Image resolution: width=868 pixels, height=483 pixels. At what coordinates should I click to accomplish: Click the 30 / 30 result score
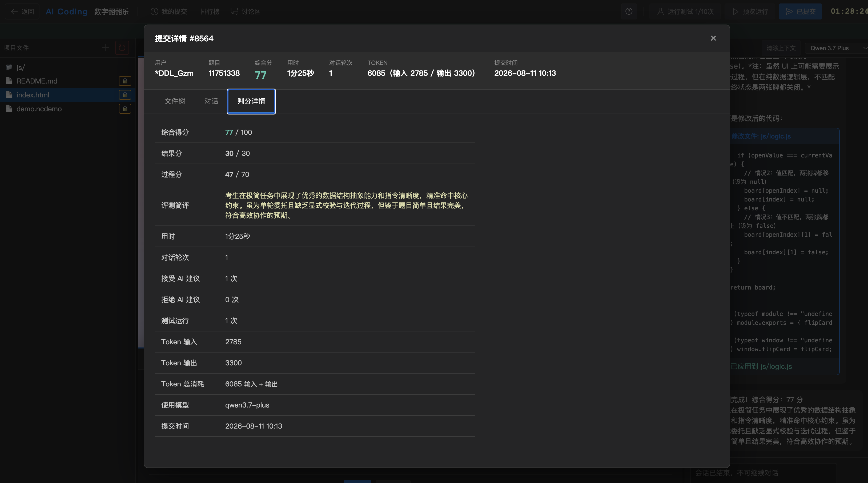(x=238, y=153)
